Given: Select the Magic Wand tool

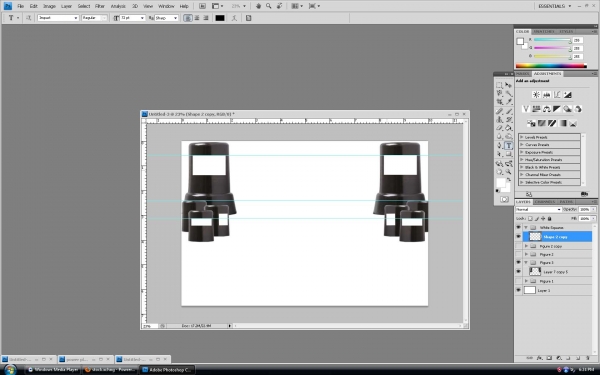Looking at the screenshot, I should tap(509, 93).
